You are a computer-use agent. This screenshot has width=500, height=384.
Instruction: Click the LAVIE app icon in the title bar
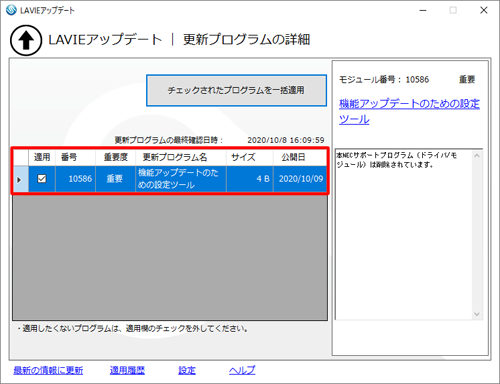(11, 10)
